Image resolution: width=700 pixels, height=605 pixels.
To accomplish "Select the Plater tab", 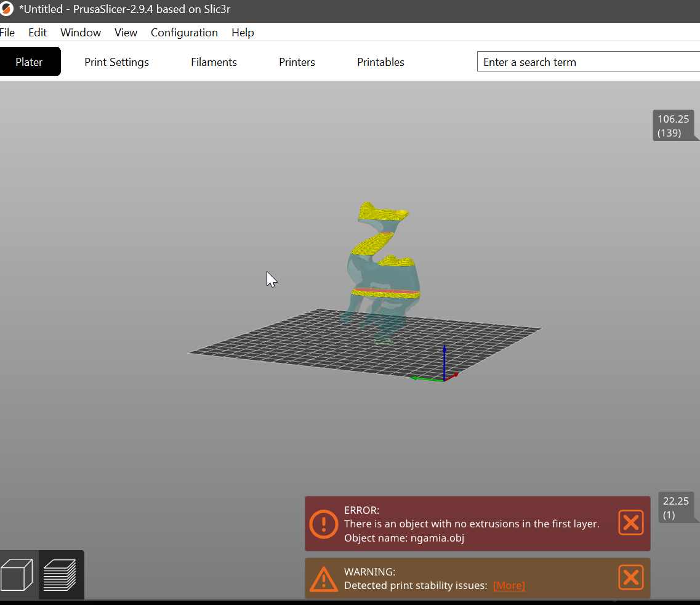I will [x=30, y=62].
